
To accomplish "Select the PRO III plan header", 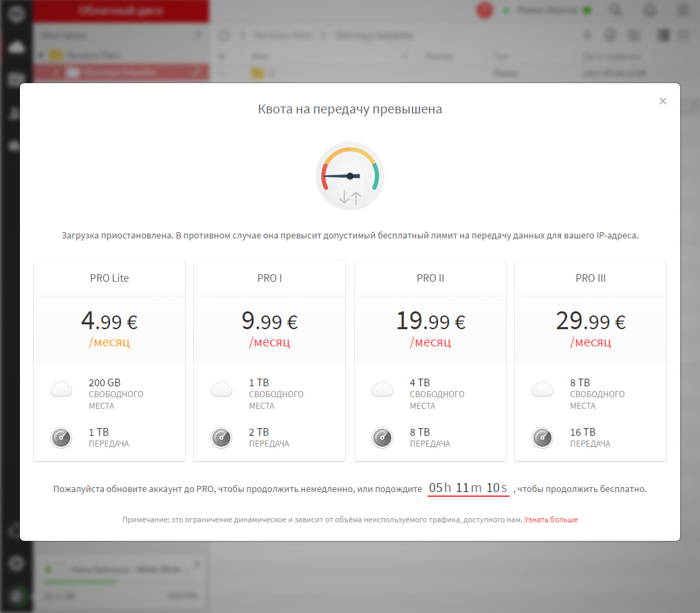I will coord(591,278).
